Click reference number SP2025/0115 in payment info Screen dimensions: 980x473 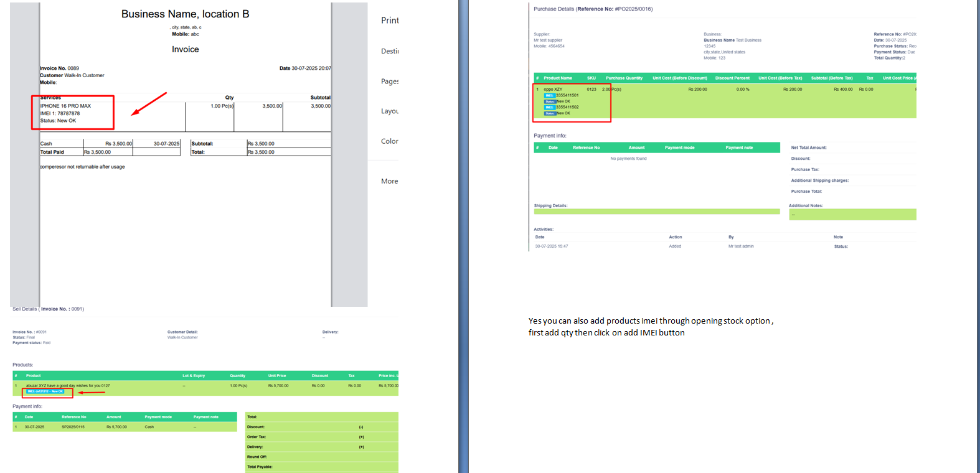pyautogui.click(x=73, y=427)
